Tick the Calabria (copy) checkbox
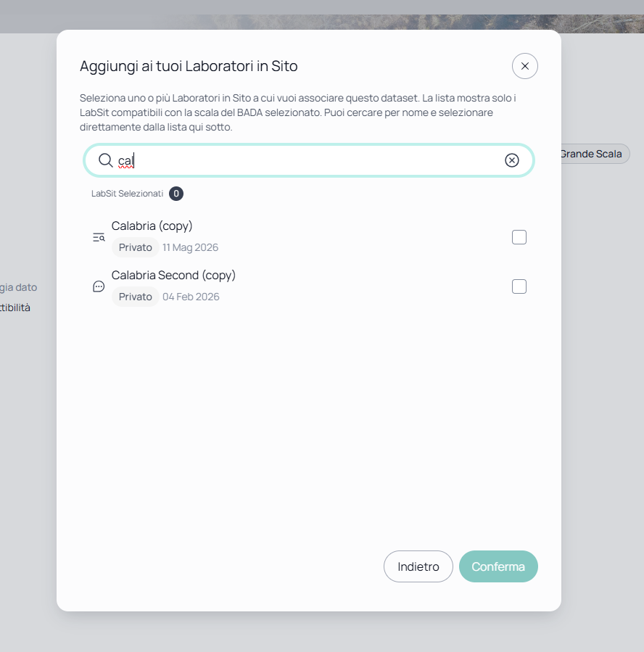This screenshot has height=652, width=644. tap(519, 237)
